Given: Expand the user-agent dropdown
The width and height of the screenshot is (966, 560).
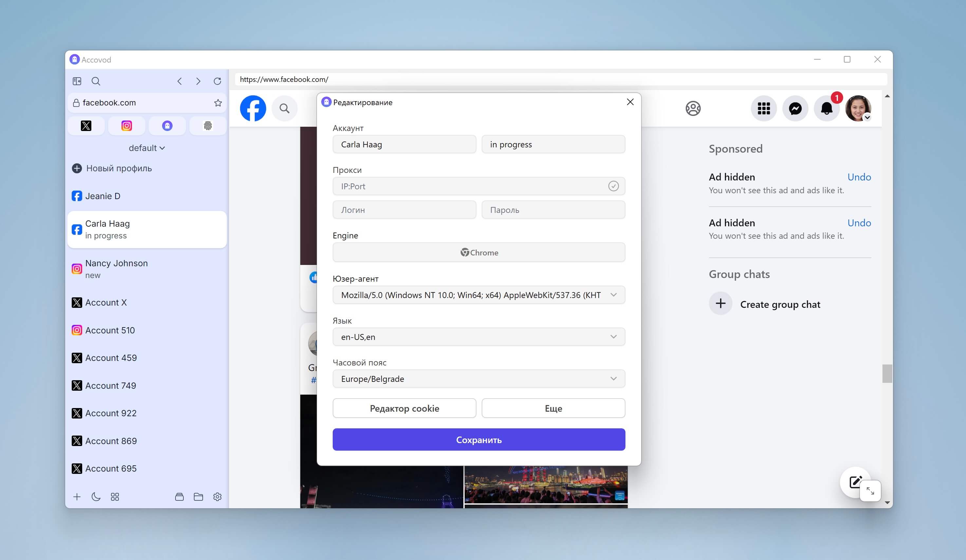Looking at the screenshot, I should click(613, 295).
